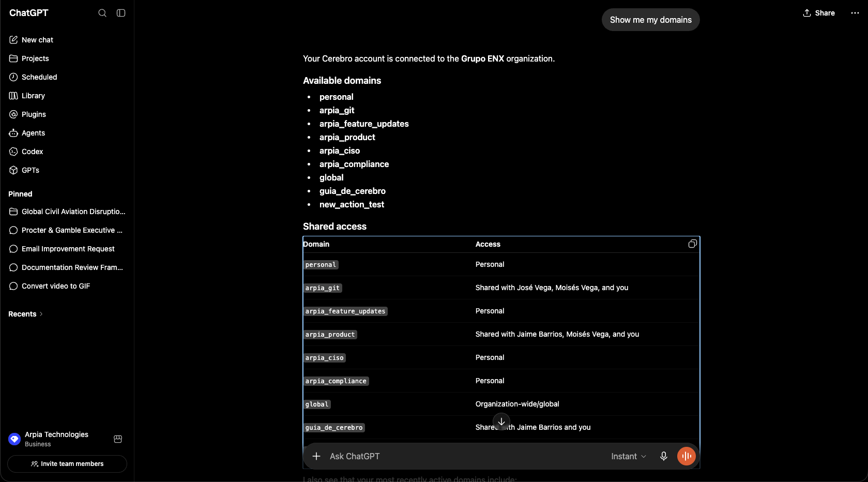This screenshot has width=868, height=482.
Task: Collapse the sidebar with the panel icon
Action: (121, 13)
